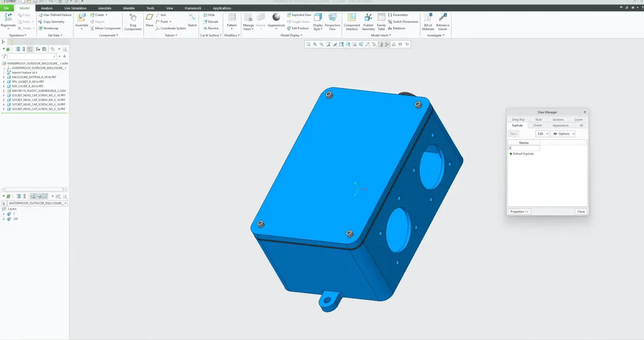
Task: Click the Display Style cube icon
Action: click(318, 17)
